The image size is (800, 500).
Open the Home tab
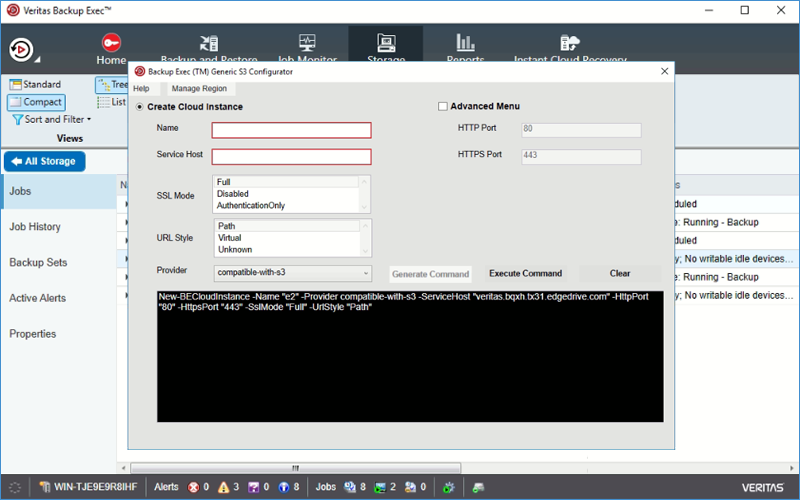tap(111, 49)
